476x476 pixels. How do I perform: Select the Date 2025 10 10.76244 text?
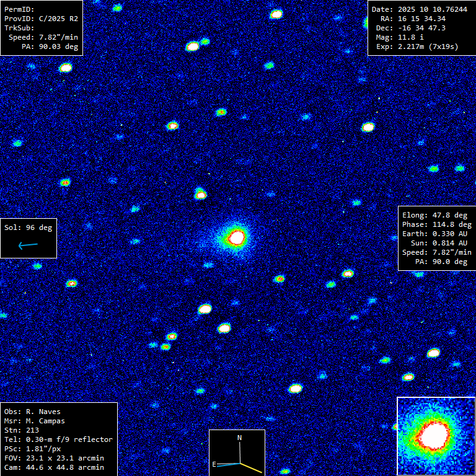[x=420, y=9]
